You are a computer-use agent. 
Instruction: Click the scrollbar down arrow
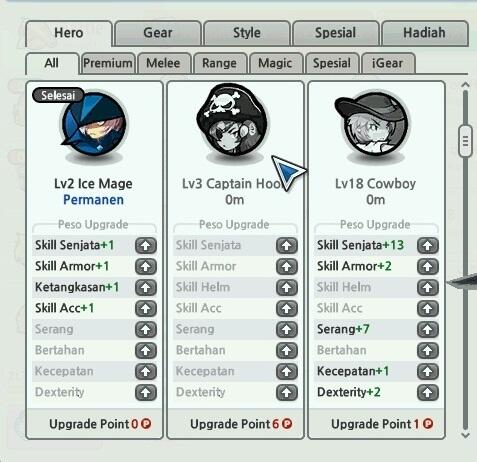[465, 435]
